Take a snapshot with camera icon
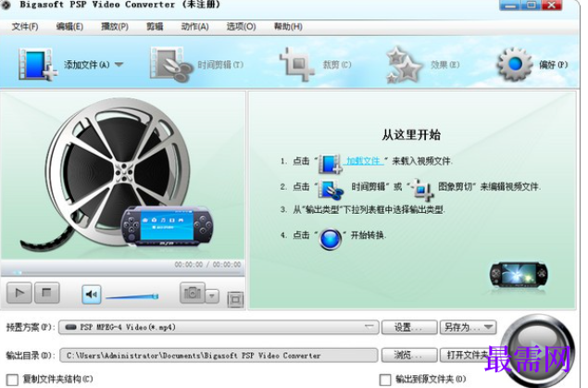 pyautogui.click(x=193, y=293)
